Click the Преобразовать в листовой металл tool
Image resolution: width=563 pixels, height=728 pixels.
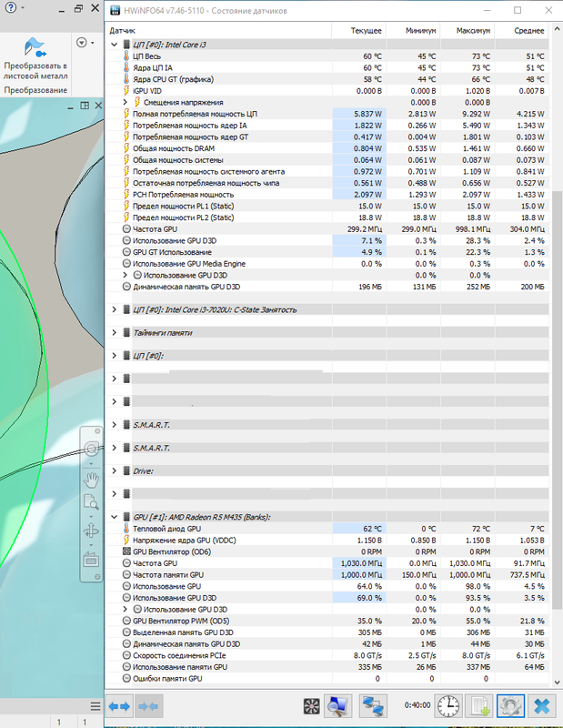pyautogui.click(x=35, y=59)
